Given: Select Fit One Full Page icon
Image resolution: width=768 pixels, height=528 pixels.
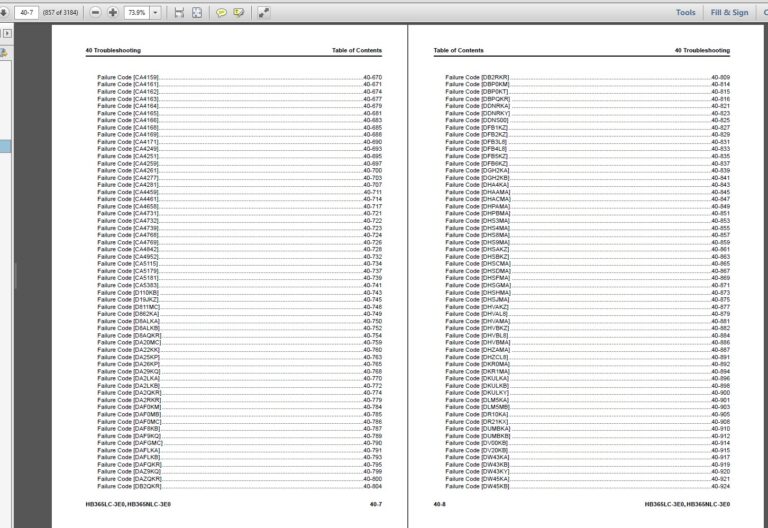Looking at the screenshot, I should (x=197, y=12).
